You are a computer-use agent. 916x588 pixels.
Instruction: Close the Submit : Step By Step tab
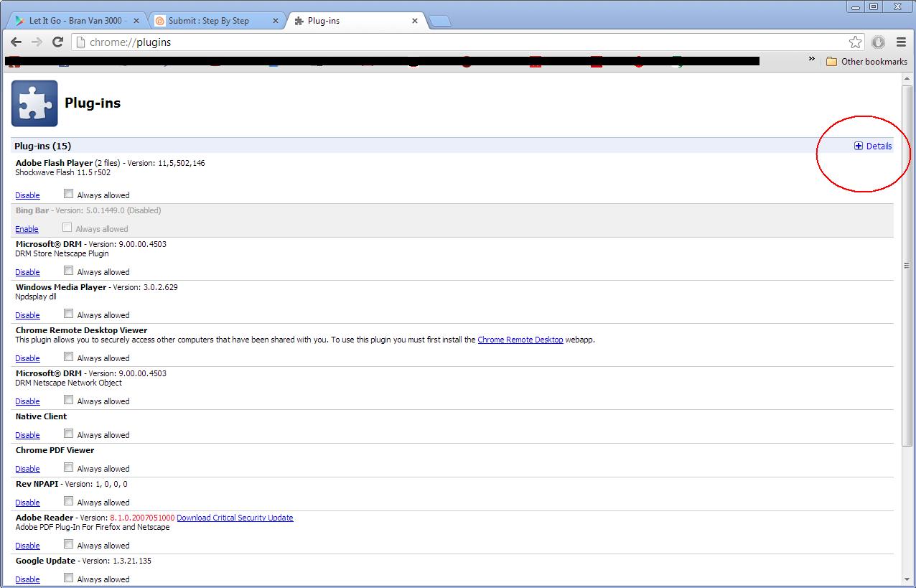275,21
